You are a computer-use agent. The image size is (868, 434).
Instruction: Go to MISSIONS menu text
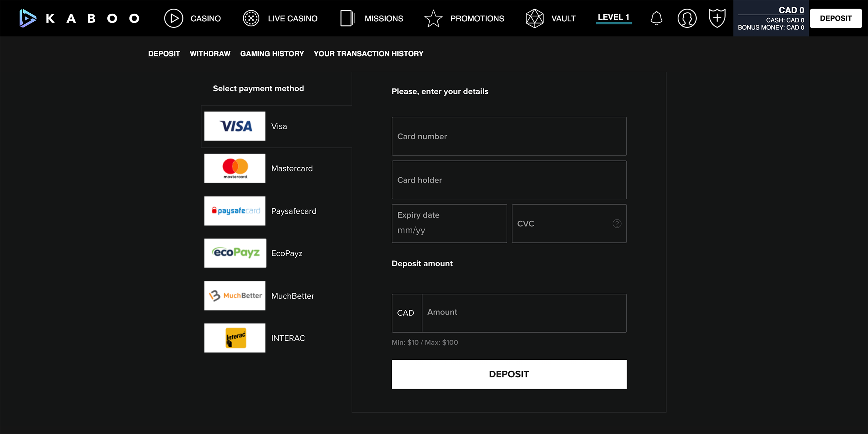(x=384, y=18)
